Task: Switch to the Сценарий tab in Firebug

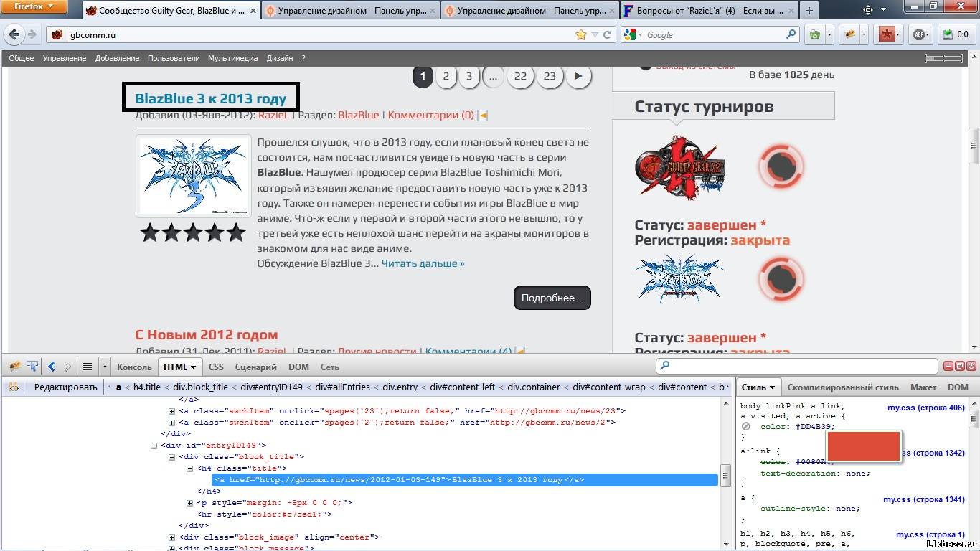Action: click(x=255, y=367)
